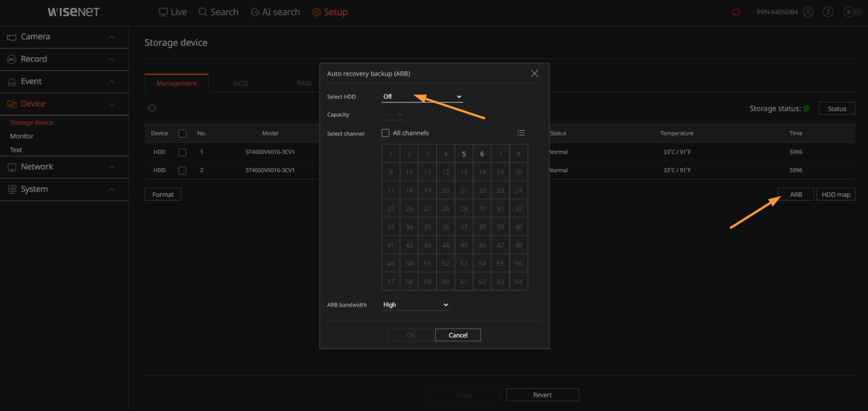This screenshot has width=868, height=411.
Task: Check the All channels checkbox
Action: tap(385, 133)
